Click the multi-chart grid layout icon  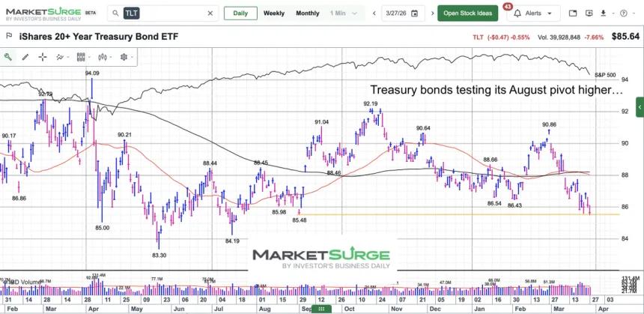coord(81,57)
